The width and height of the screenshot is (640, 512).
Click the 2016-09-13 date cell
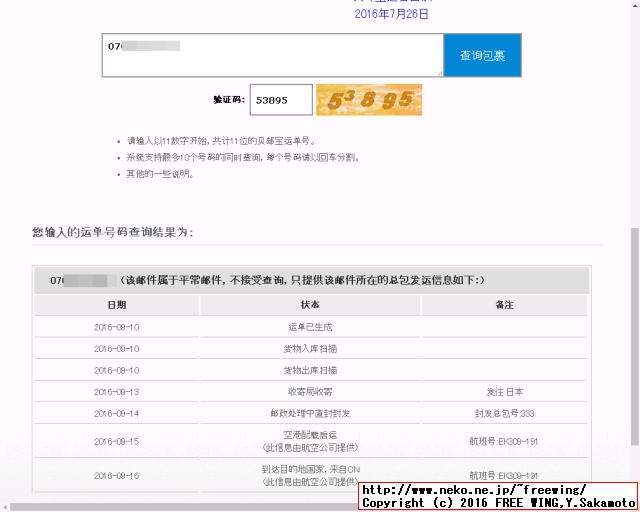[x=117, y=392]
